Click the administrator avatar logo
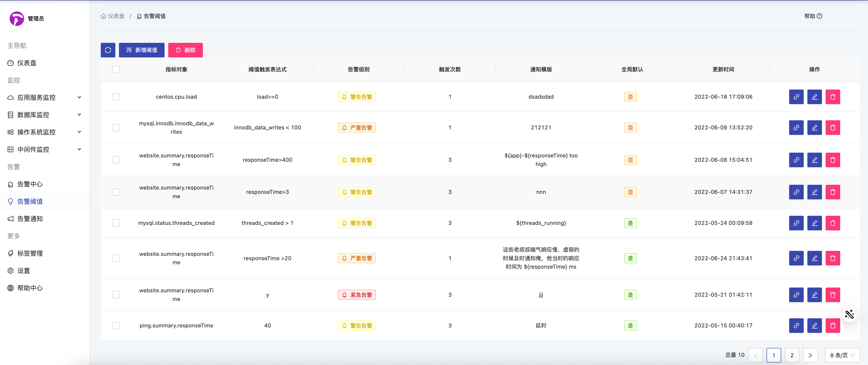Screen dimensions: 868x365 pyautogui.click(x=16, y=18)
